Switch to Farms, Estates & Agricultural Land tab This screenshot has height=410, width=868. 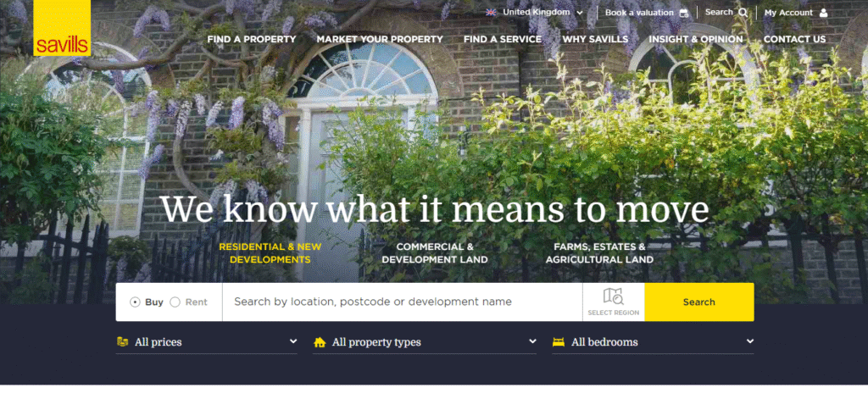point(599,252)
